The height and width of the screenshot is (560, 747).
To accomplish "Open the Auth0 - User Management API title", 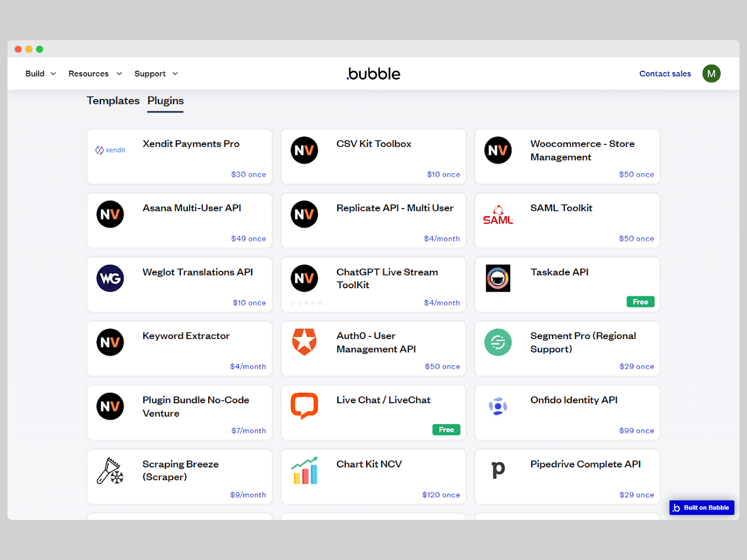I will point(376,342).
